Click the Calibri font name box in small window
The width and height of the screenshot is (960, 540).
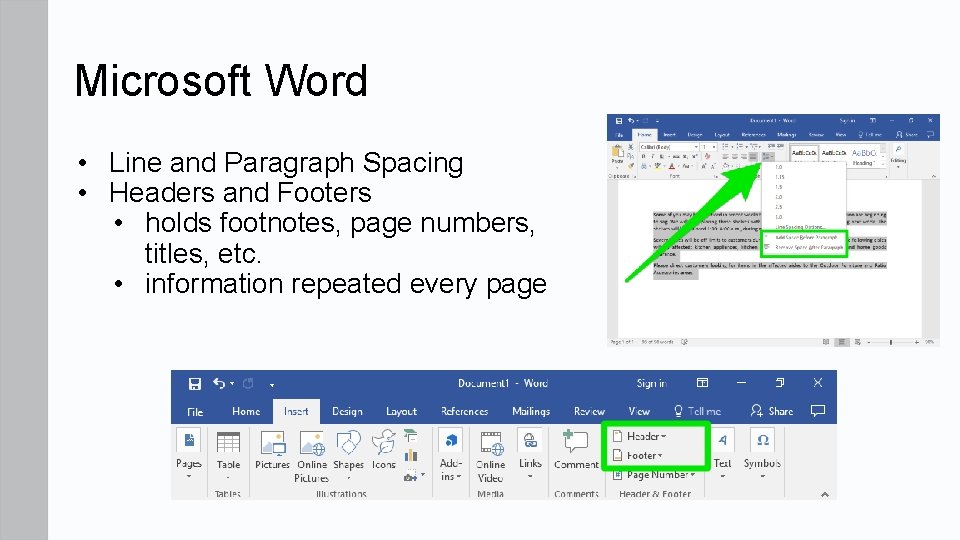pyautogui.click(x=669, y=147)
